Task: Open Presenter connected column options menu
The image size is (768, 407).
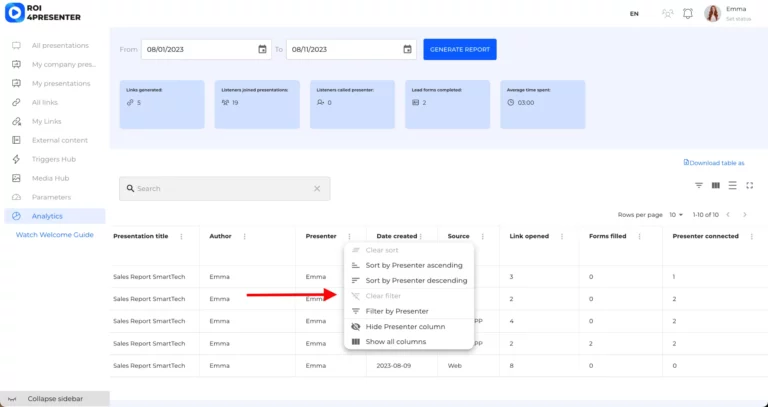Action: (x=752, y=237)
